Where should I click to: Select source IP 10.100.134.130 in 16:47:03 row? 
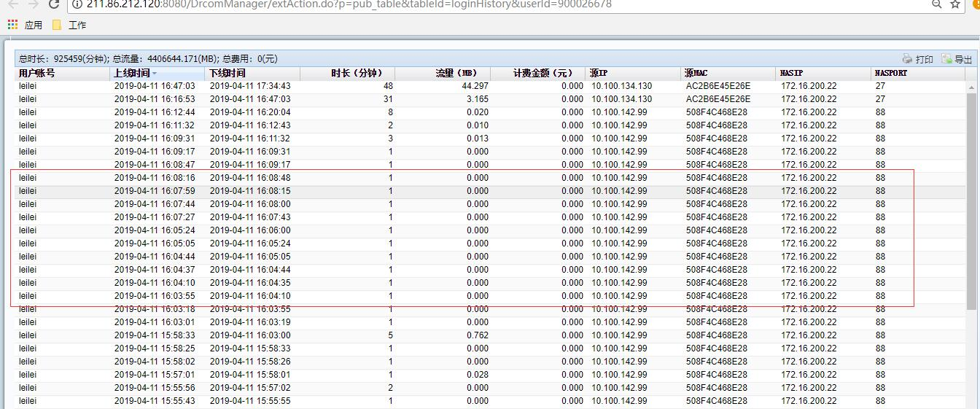[622, 86]
